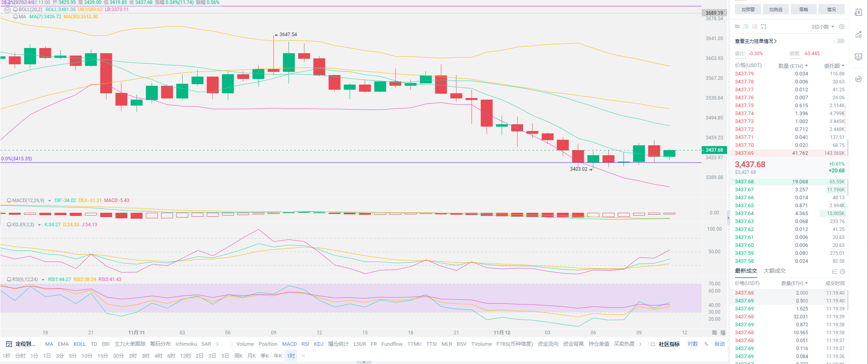This screenshot has height=364, width=868.
Task: Switch to the 大额成交 tab
Action: [x=774, y=271]
